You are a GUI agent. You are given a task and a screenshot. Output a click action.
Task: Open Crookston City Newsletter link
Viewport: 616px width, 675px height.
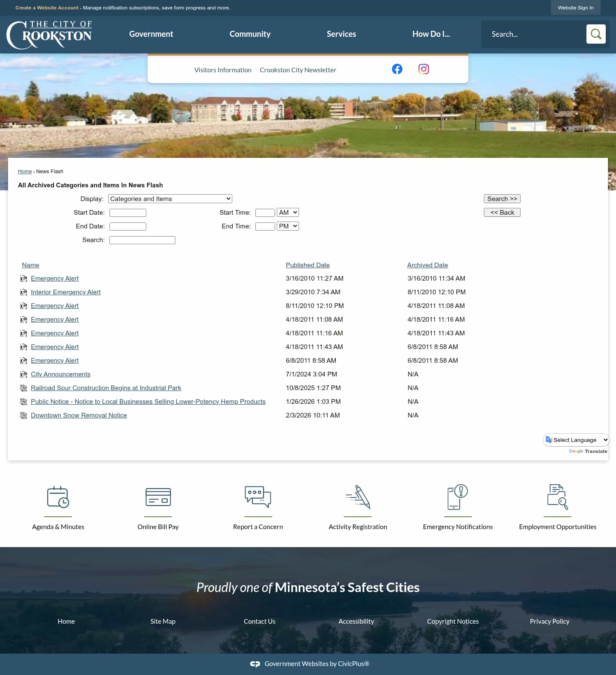coord(298,70)
